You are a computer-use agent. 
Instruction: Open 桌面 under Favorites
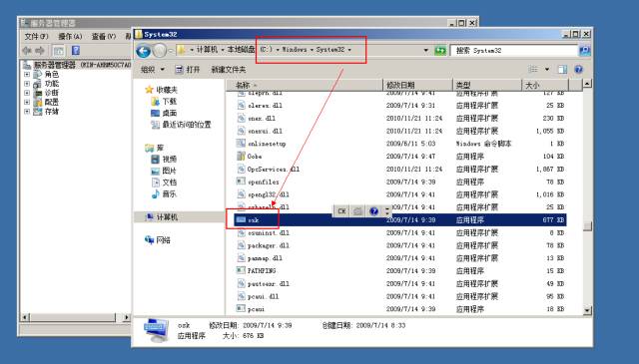pos(169,113)
